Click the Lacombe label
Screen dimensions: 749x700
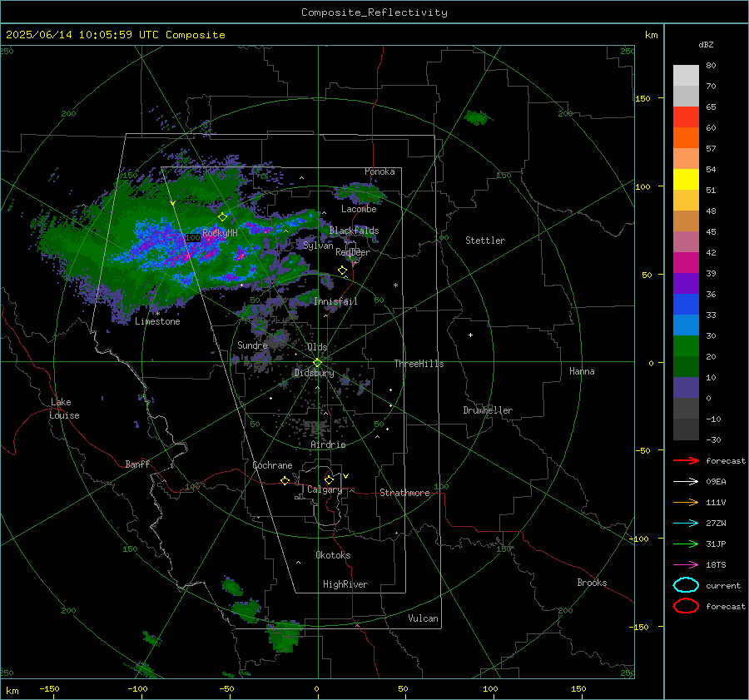(x=359, y=209)
